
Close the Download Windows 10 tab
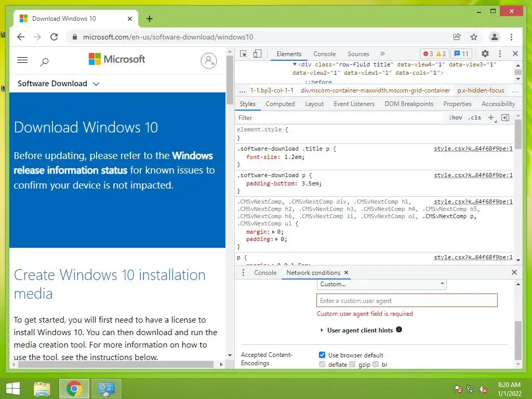click(129, 19)
